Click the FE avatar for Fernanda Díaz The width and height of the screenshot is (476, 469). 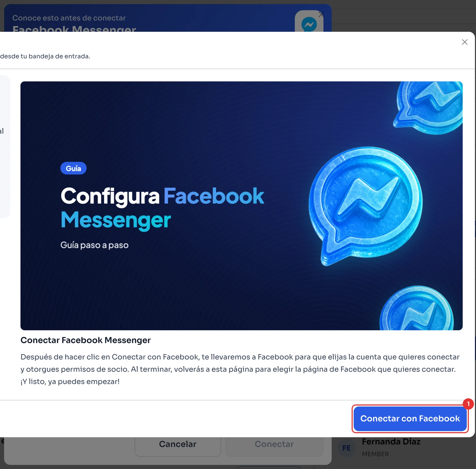pos(346,448)
